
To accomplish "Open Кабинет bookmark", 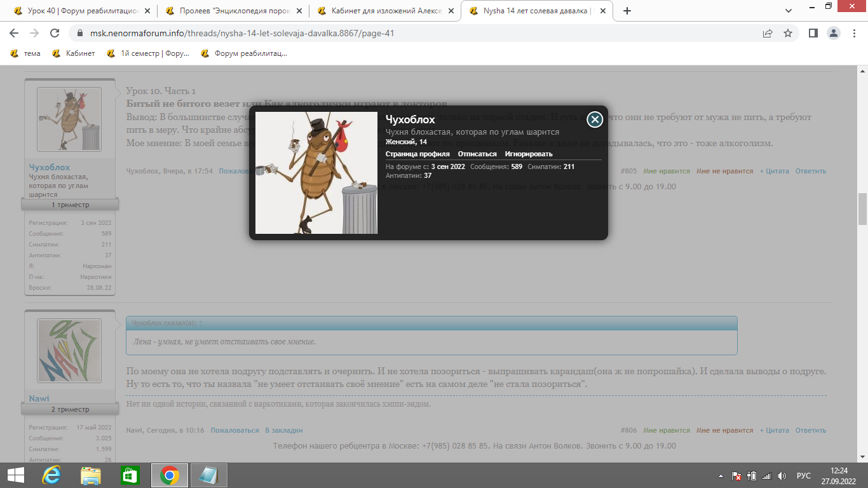I will point(74,53).
